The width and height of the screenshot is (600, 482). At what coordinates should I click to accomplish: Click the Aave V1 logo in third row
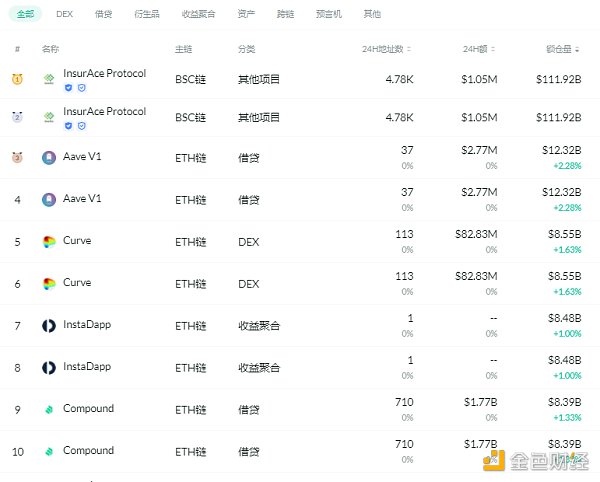click(49, 157)
